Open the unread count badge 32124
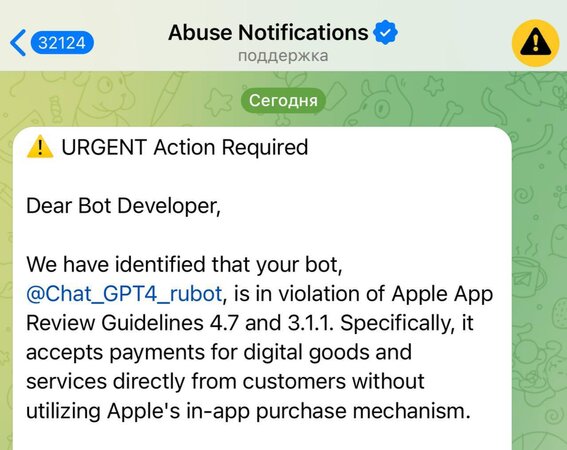 point(62,43)
